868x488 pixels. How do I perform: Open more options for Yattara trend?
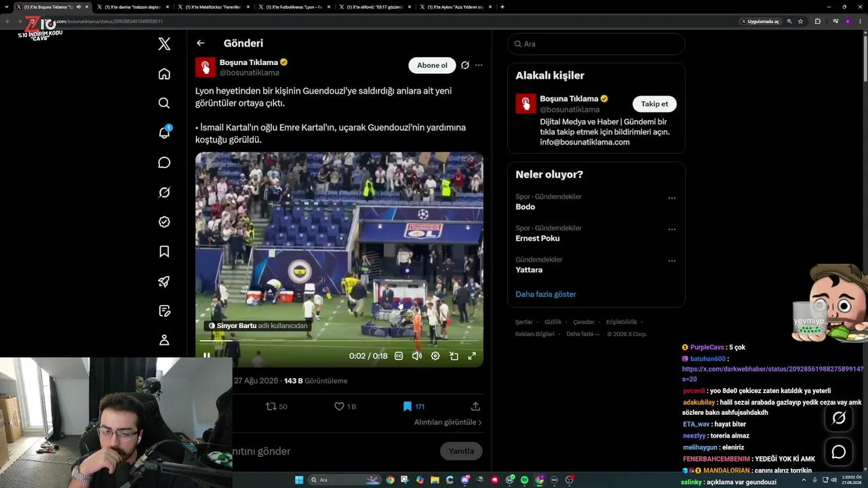click(672, 261)
